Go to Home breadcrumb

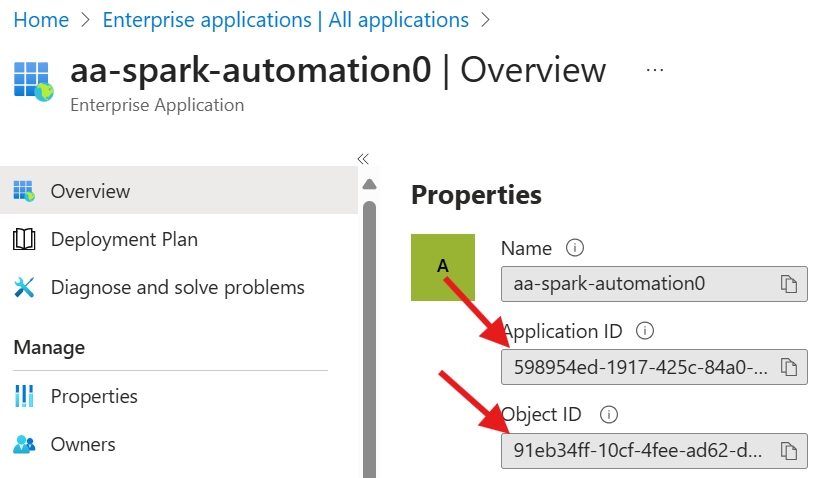coord(41,20)
